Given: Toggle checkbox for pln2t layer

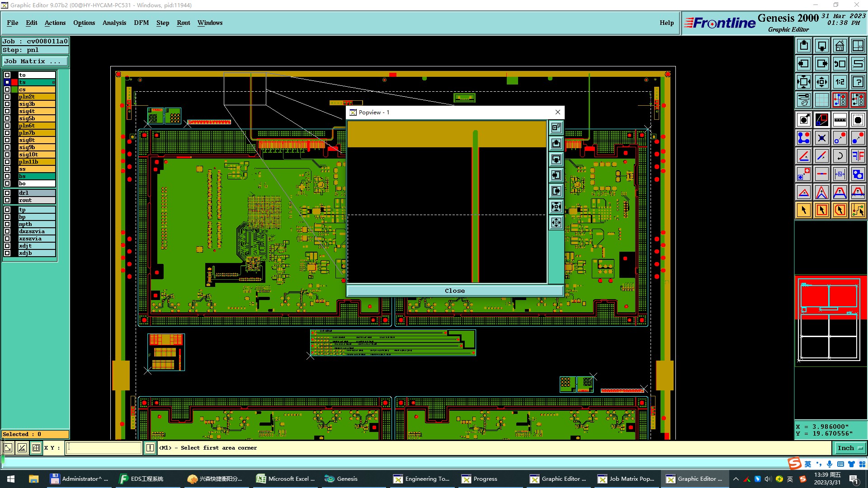Looking at the screenshot, I should pyautogui.click(x=7, y=97).
